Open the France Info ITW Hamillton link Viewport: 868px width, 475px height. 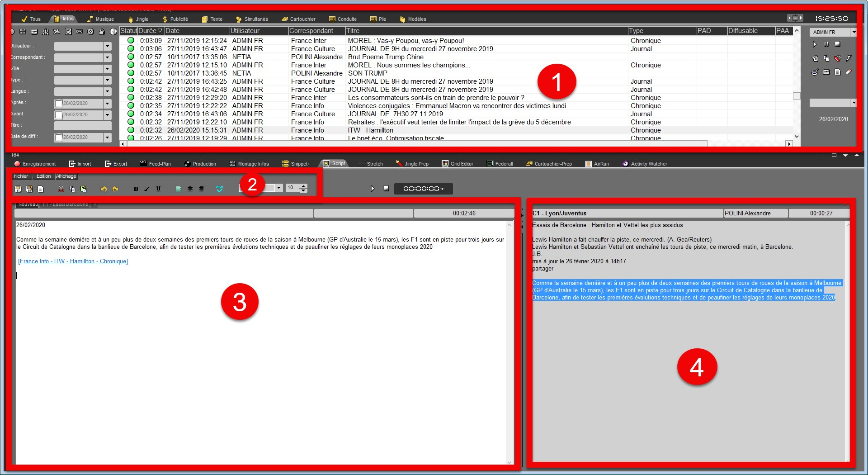tap(73, 261)
